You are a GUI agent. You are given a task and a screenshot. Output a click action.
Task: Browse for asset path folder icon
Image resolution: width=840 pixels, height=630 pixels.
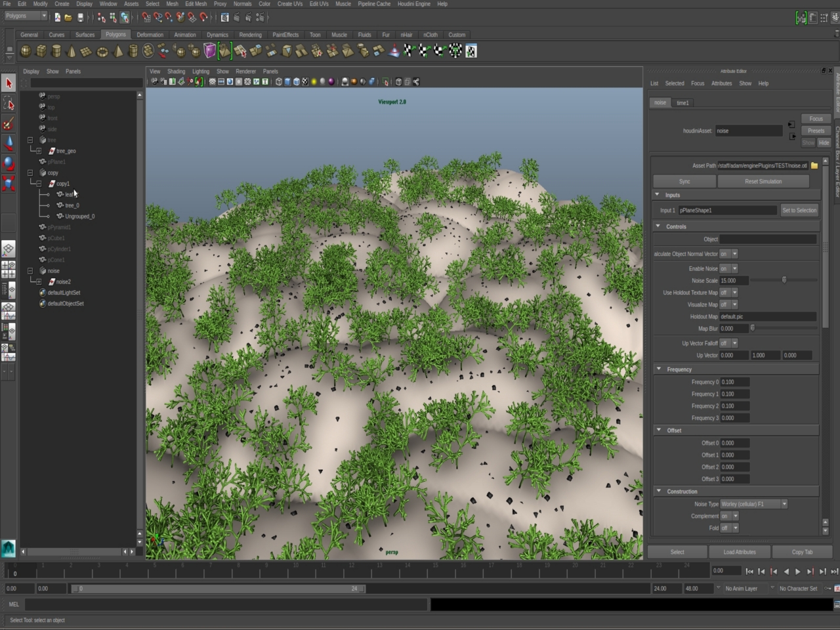(814, 165)
